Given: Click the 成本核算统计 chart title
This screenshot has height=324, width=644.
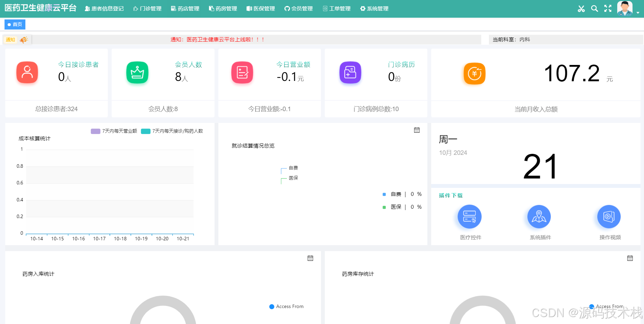Looking at the screenshot, I should click(x=34, y=139).
